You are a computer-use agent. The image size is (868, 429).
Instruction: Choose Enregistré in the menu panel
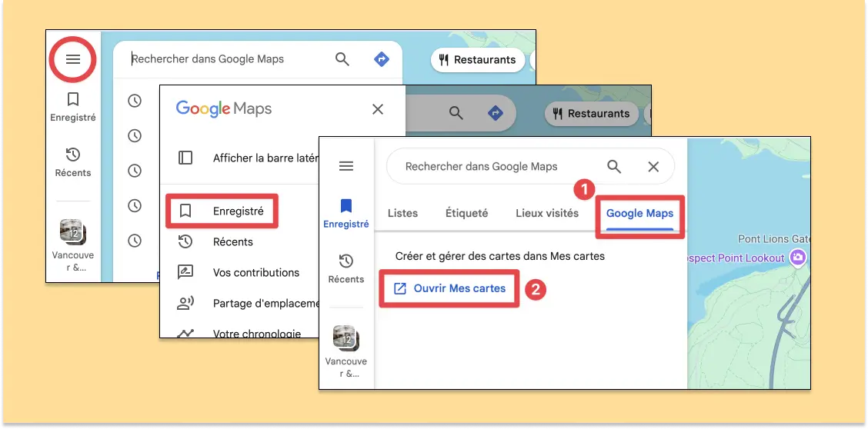tap(222, 211)
